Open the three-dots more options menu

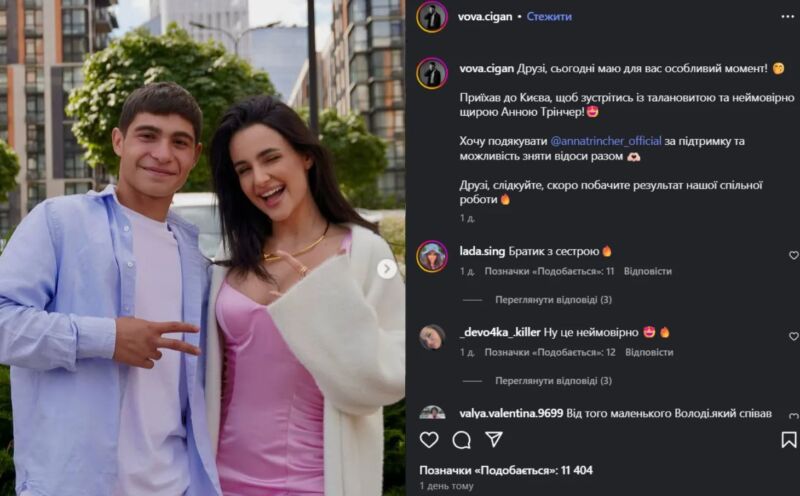(787, 17)
